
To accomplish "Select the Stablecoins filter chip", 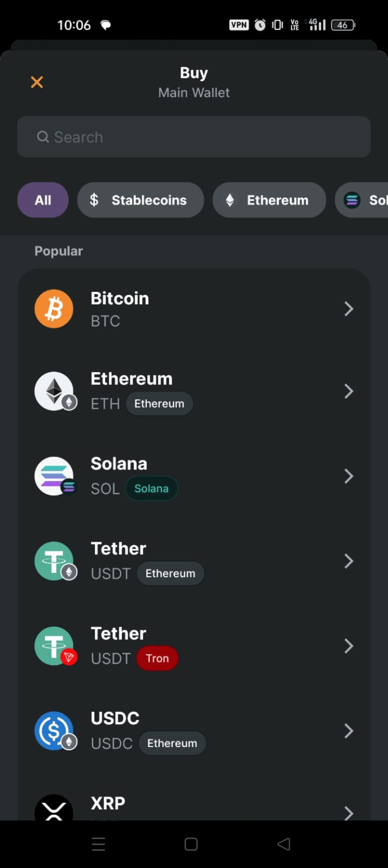I will (140, 200).
